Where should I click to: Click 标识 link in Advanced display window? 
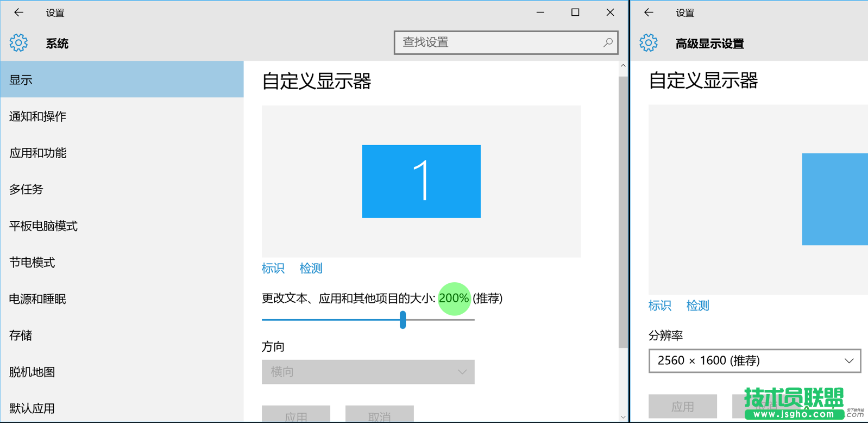click(660, 306)
